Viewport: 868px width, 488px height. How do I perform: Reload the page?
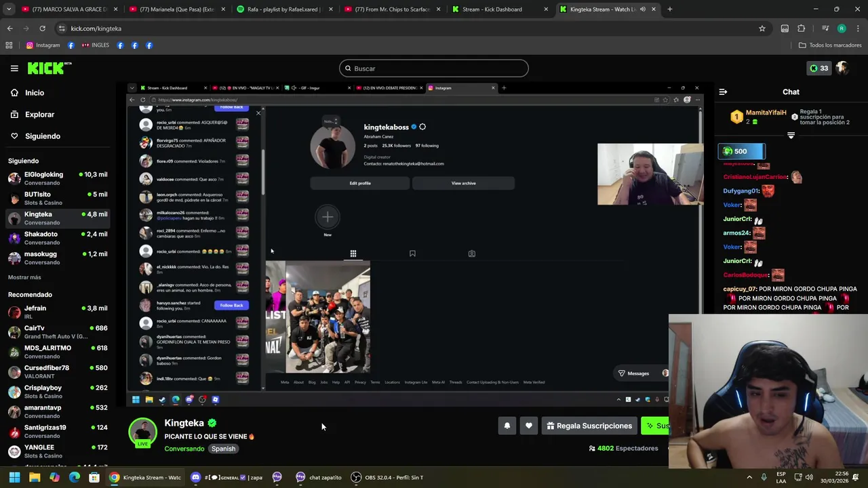coord(42,28)
